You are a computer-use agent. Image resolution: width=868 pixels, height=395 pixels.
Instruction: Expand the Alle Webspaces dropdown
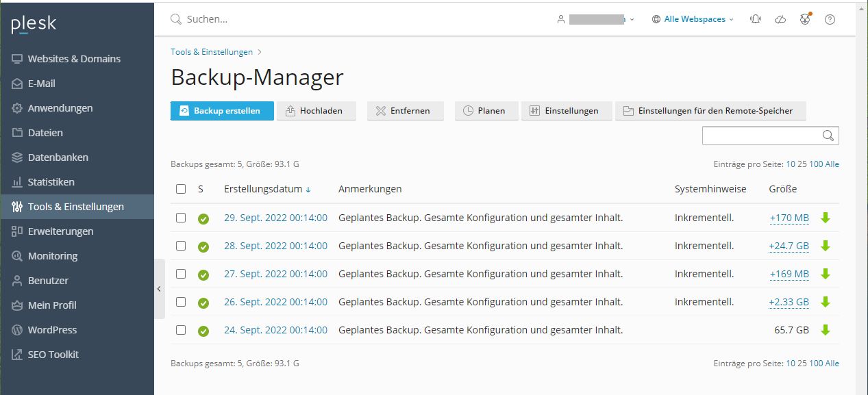(x=692, y=19)
